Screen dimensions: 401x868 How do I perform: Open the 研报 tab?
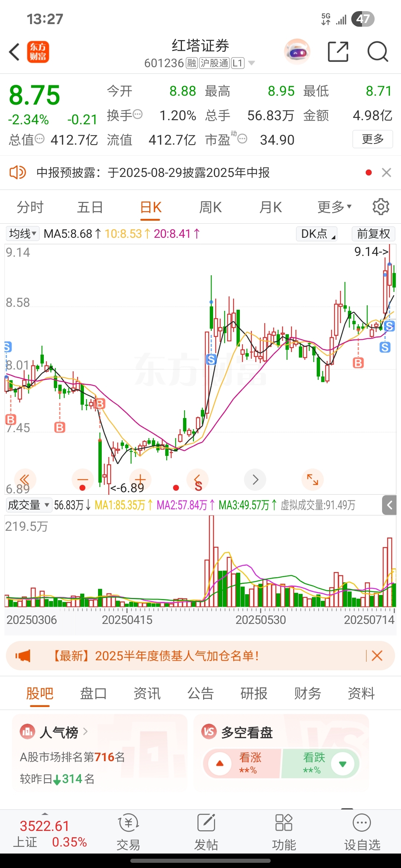254,693
